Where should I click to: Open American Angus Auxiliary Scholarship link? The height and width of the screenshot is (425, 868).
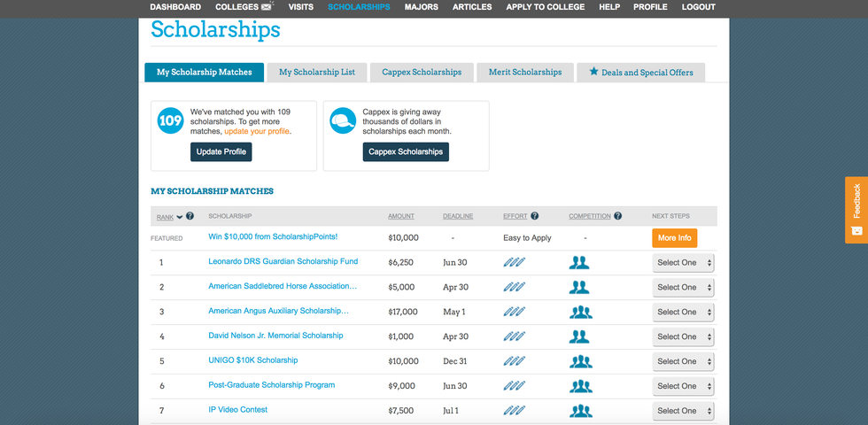[x=278, y=312]
